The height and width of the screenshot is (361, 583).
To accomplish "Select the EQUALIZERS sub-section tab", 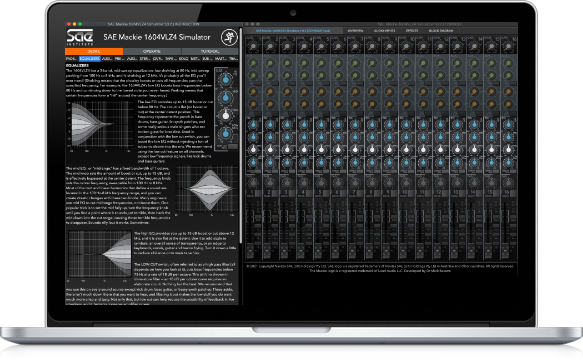I will (x=90, y=59).
